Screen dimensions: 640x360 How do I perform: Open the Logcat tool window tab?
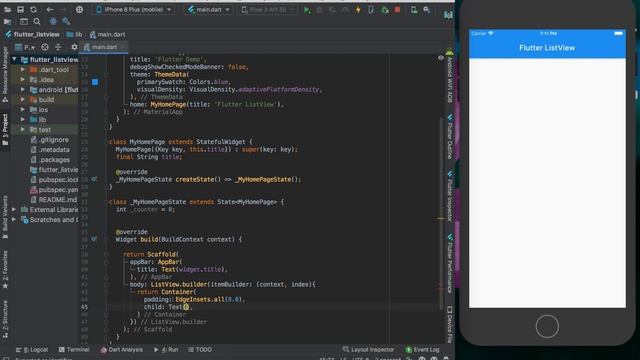pos(32,350)
